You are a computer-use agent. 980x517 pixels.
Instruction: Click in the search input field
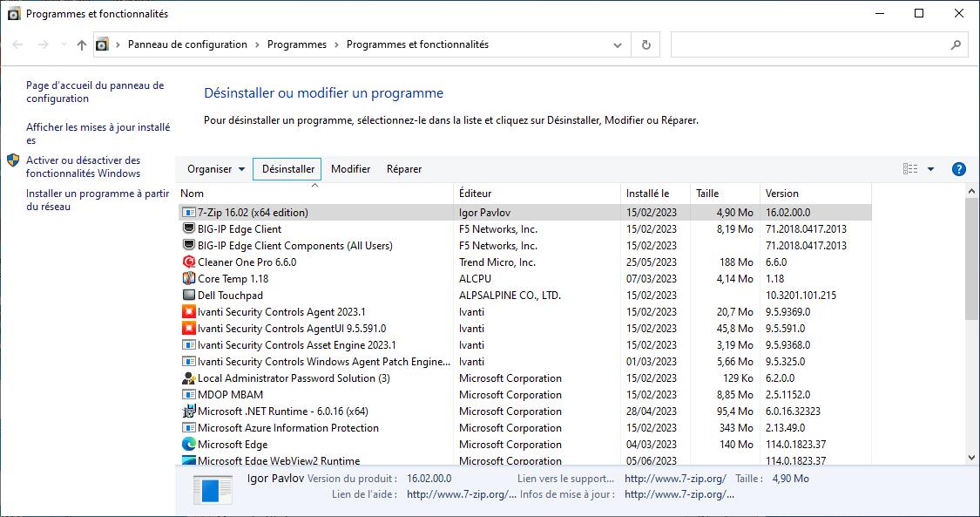click(810, 44)
